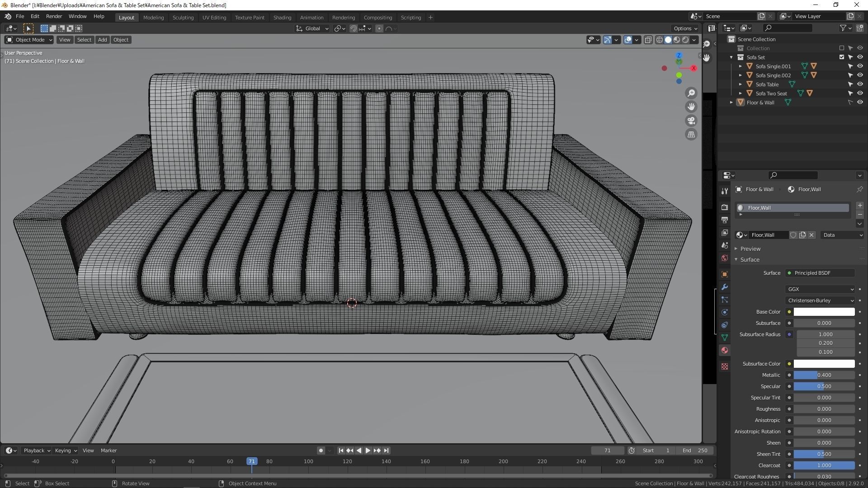Open the View Layer properties tab
This screenshot has height=488, width=868.
click(x=725, y=232)
